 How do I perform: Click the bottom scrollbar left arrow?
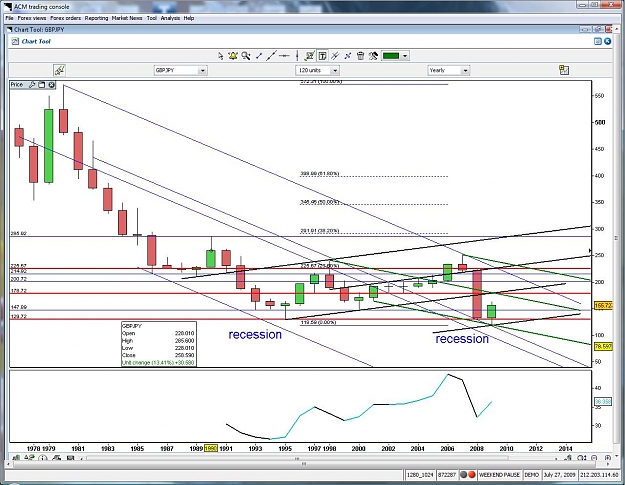(x=10, y=464)
